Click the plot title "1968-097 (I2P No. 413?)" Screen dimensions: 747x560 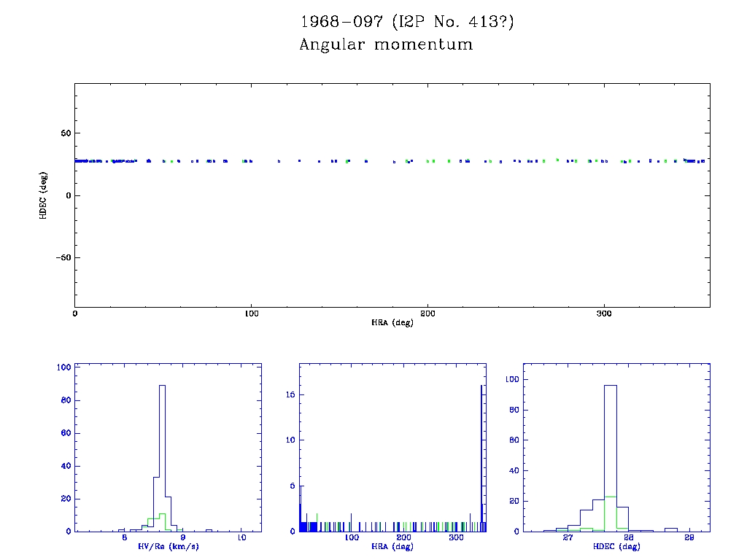pos(407,22)
